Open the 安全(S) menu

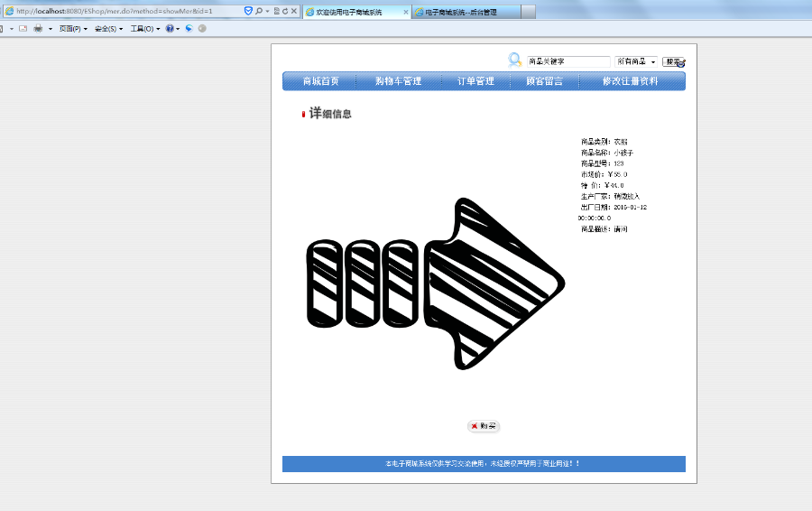click(x=109, y=29)
